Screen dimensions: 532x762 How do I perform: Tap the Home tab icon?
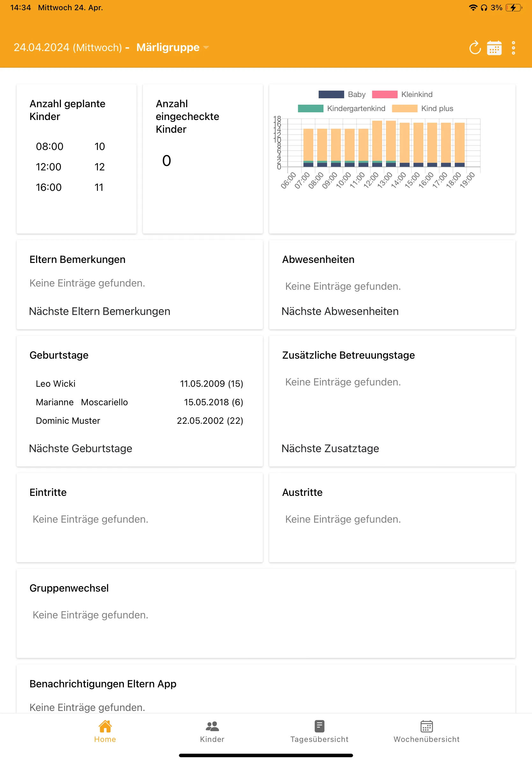pos(105,726)
